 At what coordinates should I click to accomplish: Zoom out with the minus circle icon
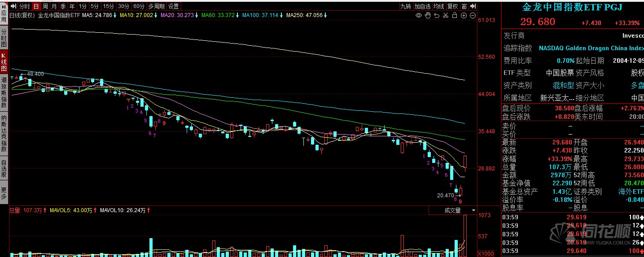tap(473, 15)
